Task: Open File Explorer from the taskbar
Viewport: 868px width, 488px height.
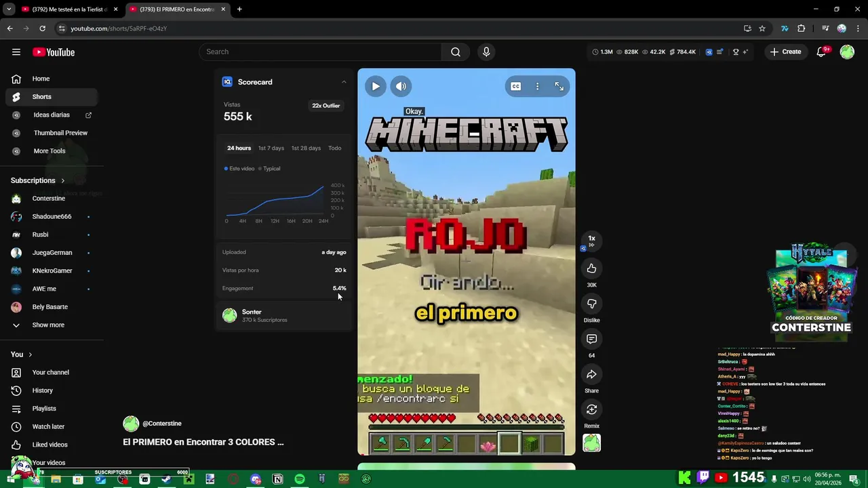Action: click(x=56, y=479)
